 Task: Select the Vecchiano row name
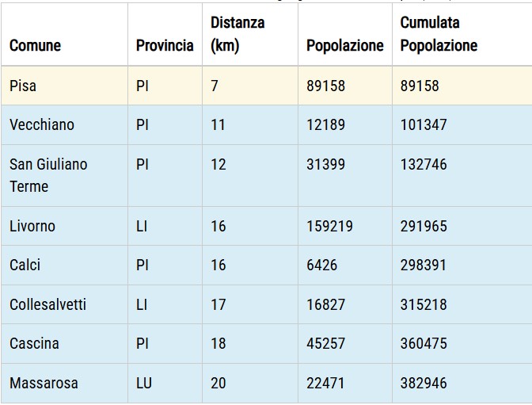[x=42, y=124]
